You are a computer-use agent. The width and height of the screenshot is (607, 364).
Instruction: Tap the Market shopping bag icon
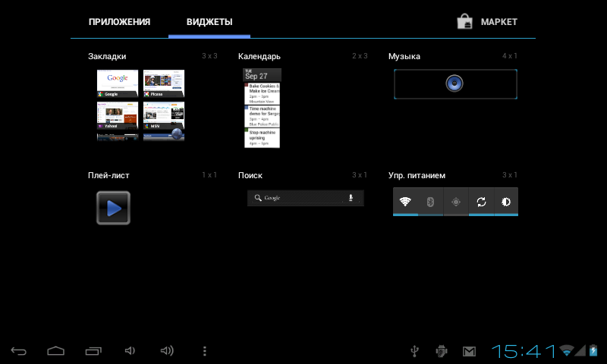(464, 22)
